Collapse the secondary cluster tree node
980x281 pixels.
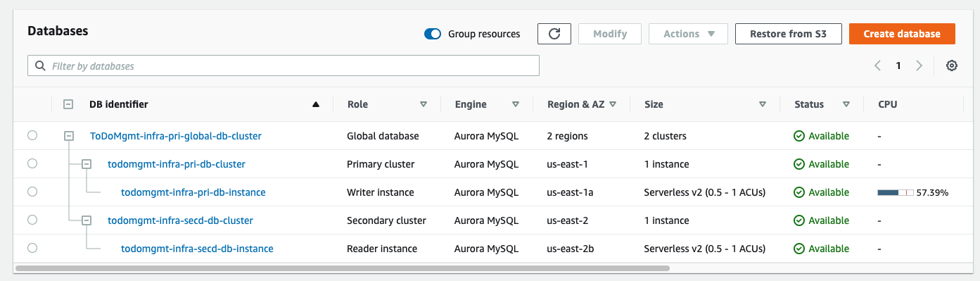point(87,220)
